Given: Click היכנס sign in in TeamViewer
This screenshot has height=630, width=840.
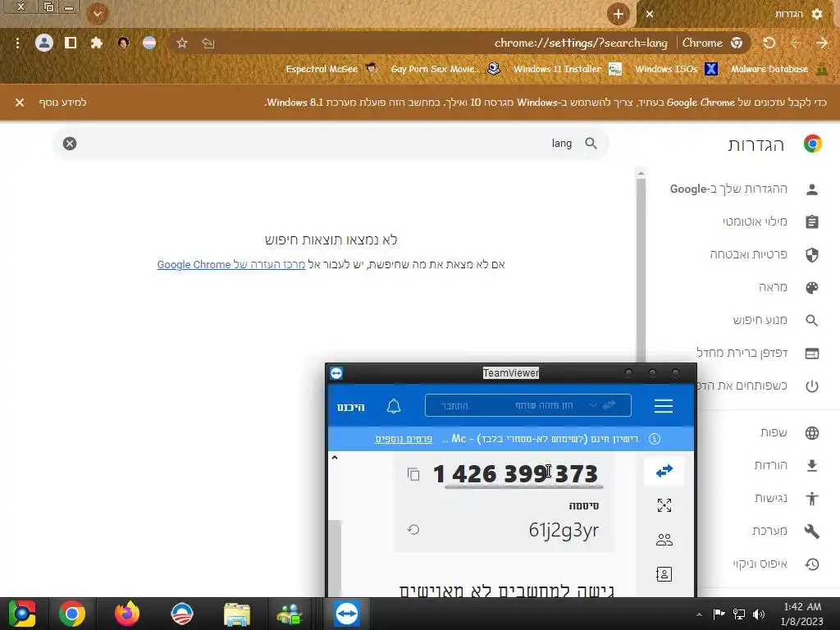Looking at the screenshot, I should (351, 407).
